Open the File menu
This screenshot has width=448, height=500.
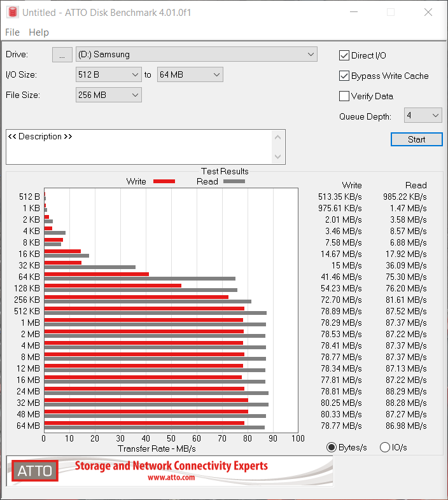coord(13,32)
